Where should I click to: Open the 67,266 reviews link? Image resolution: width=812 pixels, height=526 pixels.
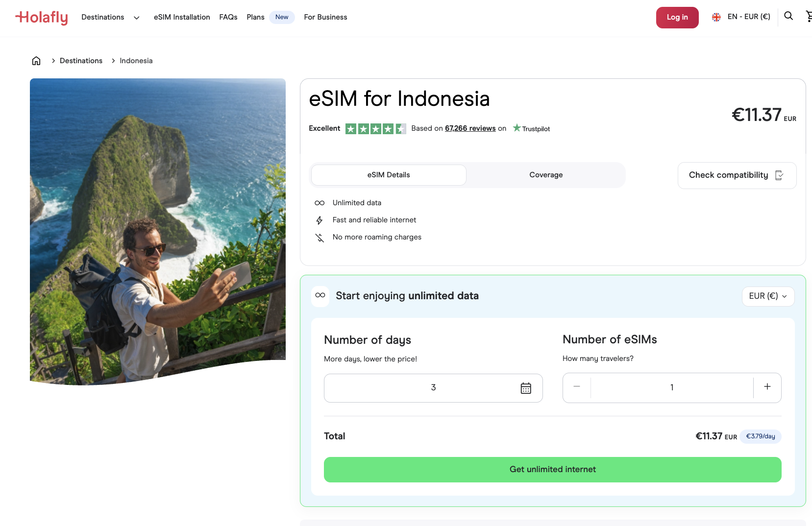tap(469, 128)
